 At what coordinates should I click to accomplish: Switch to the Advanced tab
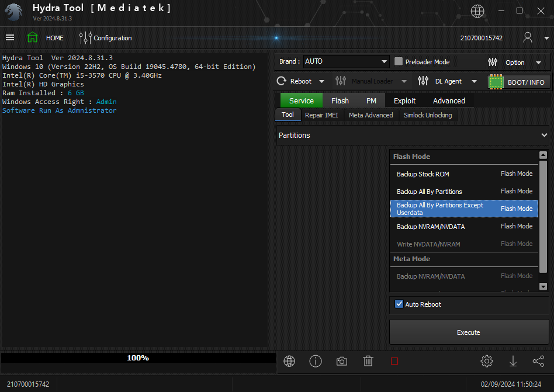449,100
